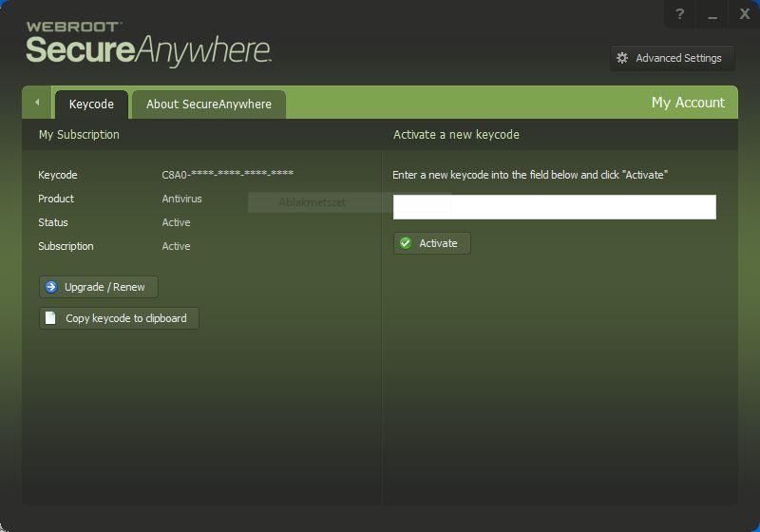This screenshot has height=532, width=760.
Task: Focus the new keycode input field
Action: coord(555,207)
